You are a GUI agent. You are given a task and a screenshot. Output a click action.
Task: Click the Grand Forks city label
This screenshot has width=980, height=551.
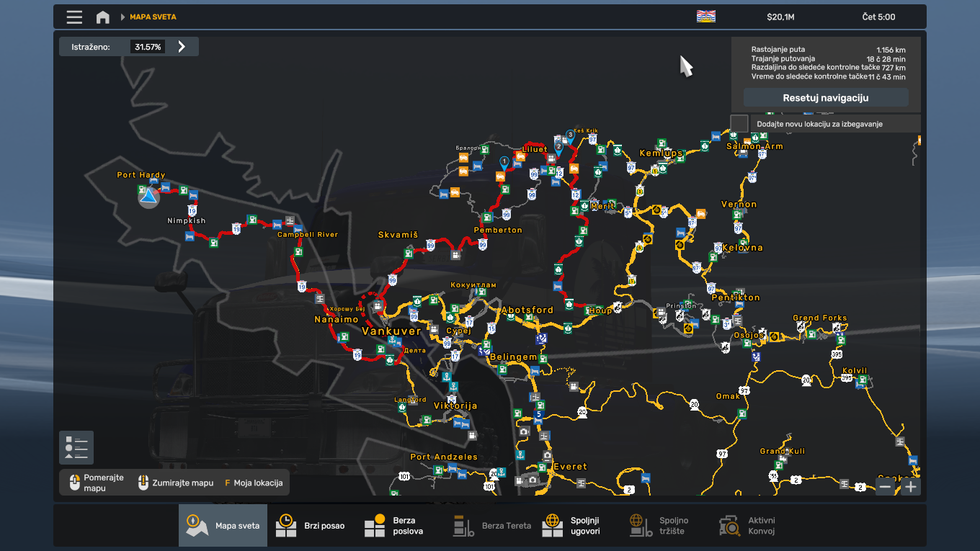820,318
